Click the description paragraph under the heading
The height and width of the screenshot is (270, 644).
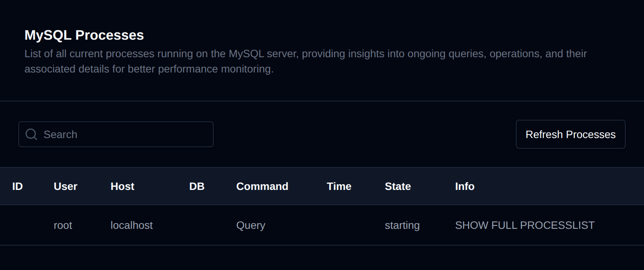click(x=306, y=61)
